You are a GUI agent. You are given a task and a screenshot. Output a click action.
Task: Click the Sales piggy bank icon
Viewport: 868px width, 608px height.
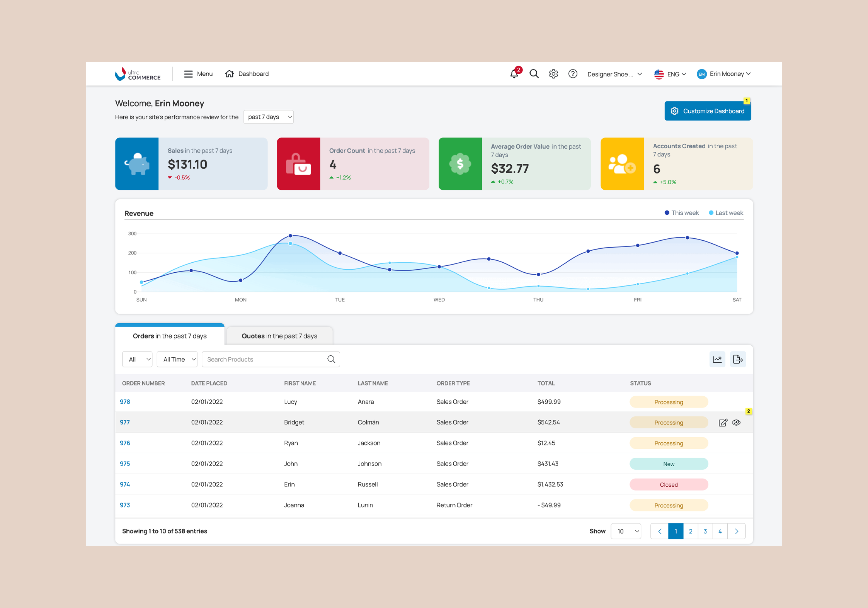137,164
